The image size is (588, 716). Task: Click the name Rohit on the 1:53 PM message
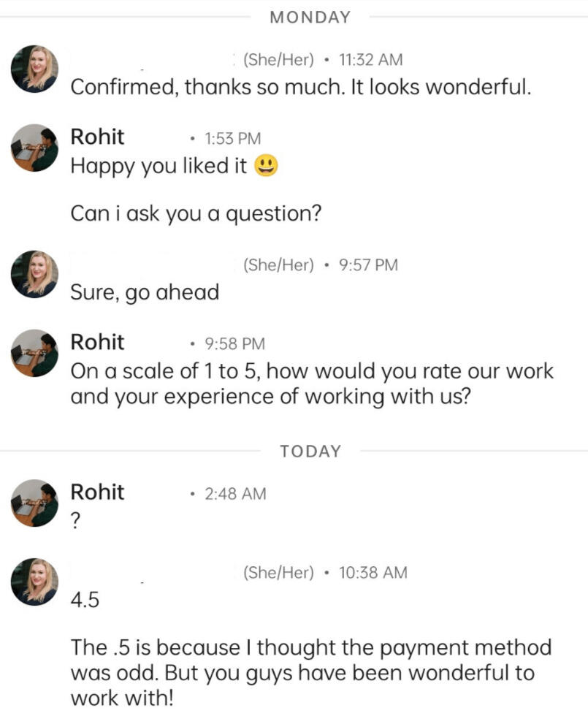pos(97,137)
